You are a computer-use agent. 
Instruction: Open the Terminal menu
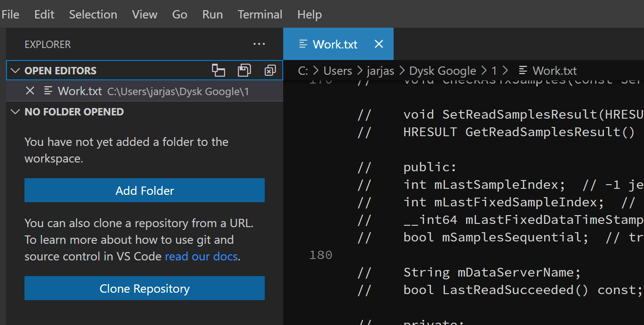point(260,14)
